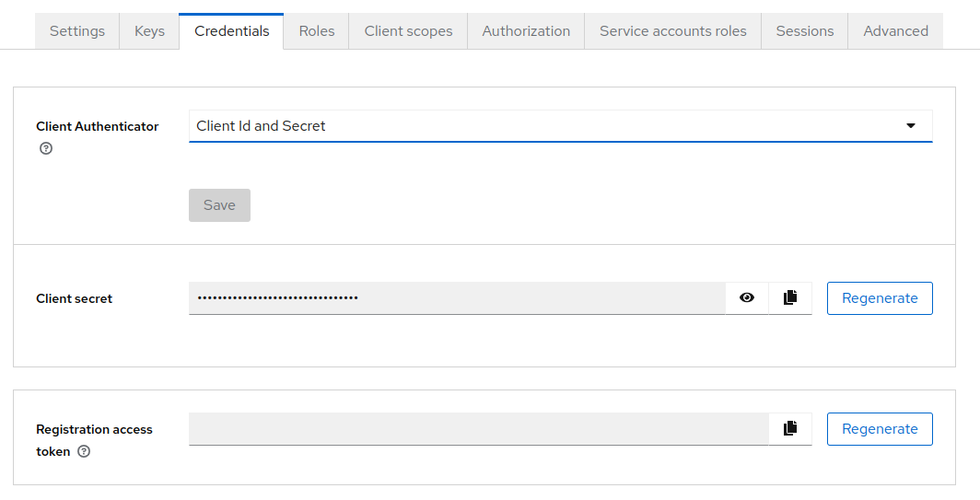Expand the Client Authenticator dropdown
Image resolution: width=980 pixels, height=500 pixels.
click(x=561, y=126)
